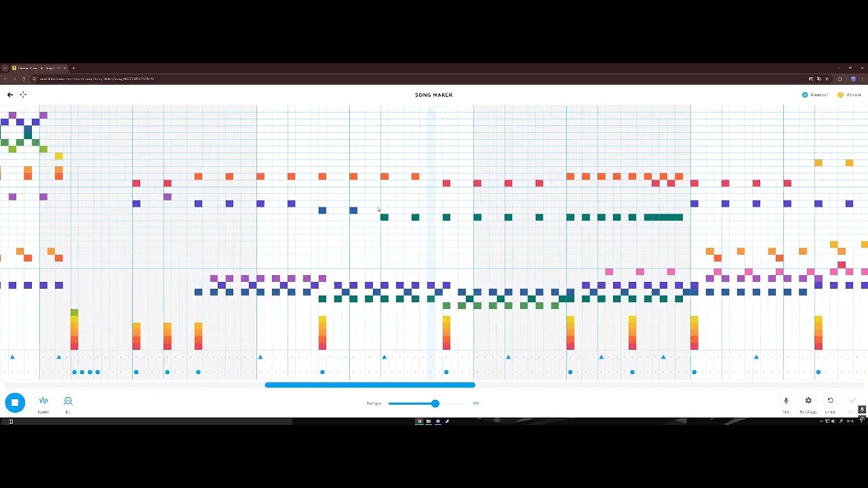Image resolution: width=868 pixels, height=488 pixels.
Task: Stop playback with the blue stop button
Action: click(x=15, y=403)
